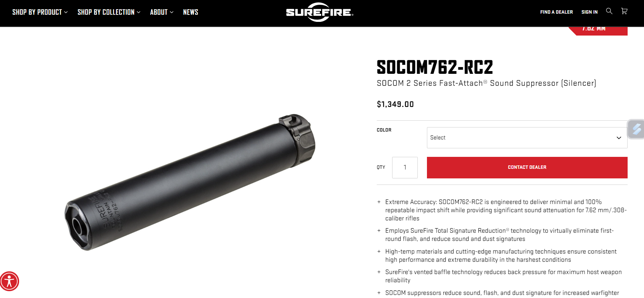644x298 pixels.
Task: Expand the Shop By Product menu
Action: pyautogui.click(x=40, y=12)
